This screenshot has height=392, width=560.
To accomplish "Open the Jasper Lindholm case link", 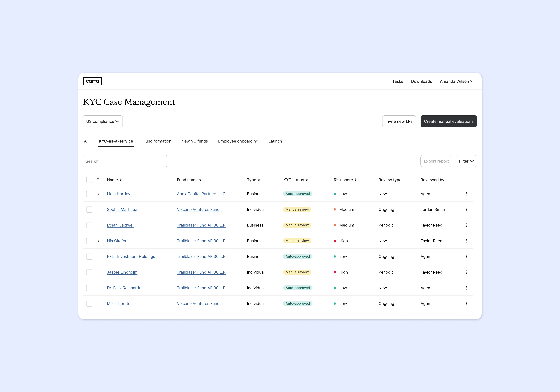I will (122, 272).
